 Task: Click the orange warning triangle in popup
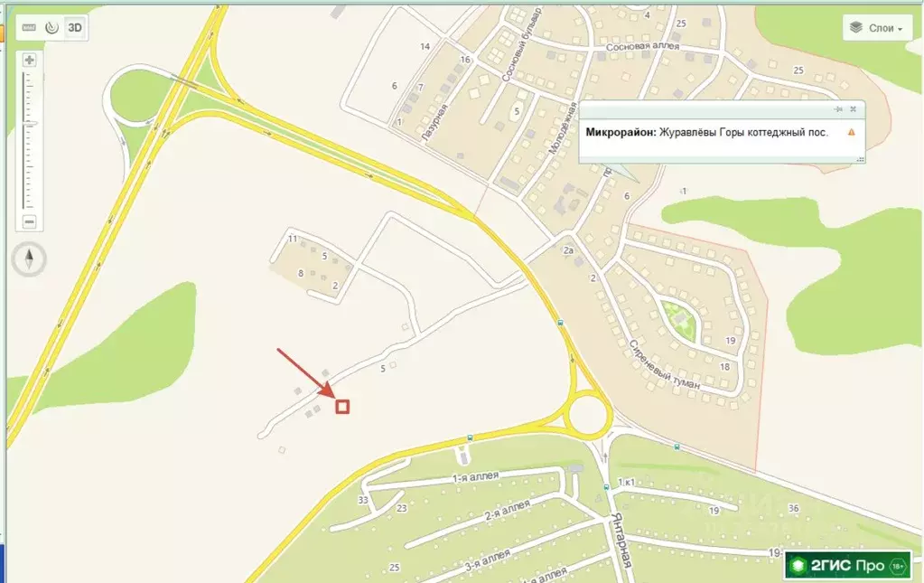[851, 132]
